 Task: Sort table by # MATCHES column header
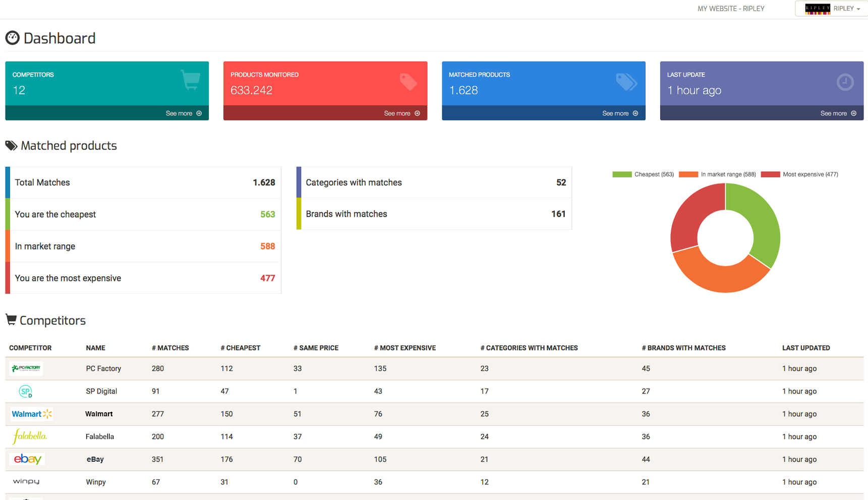170,348
